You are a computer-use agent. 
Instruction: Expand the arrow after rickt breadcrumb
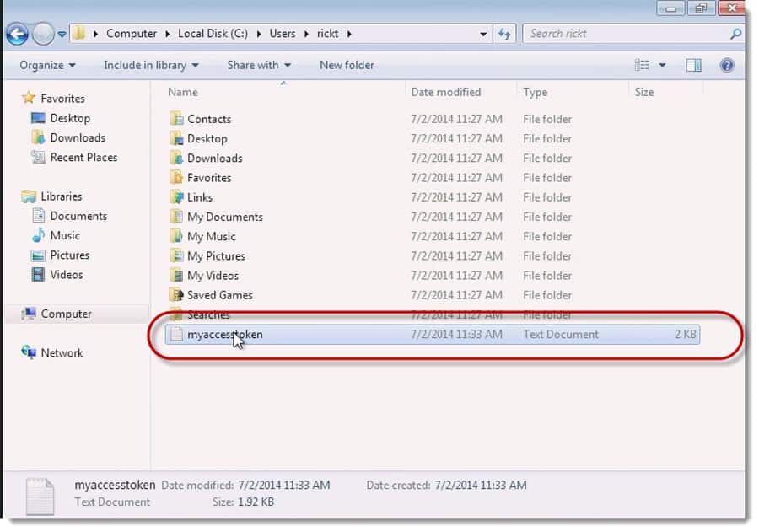[349, 34]
